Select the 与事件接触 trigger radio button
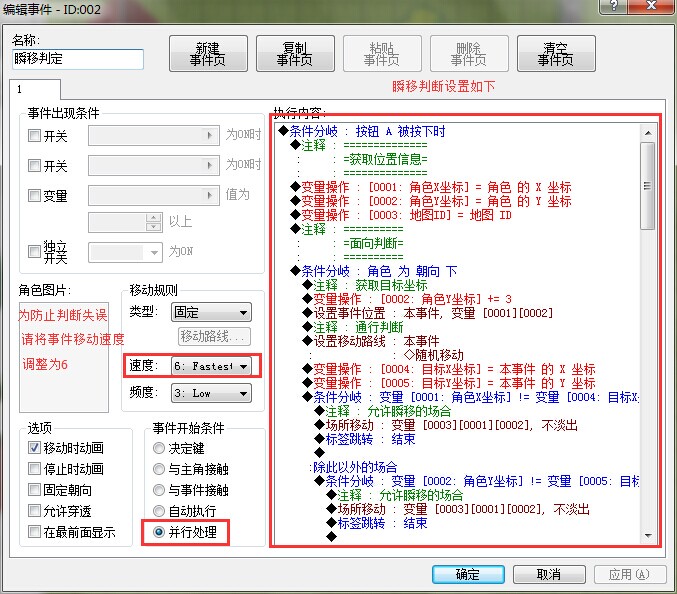Screen dimensions: 677x594 click(159, 490)
